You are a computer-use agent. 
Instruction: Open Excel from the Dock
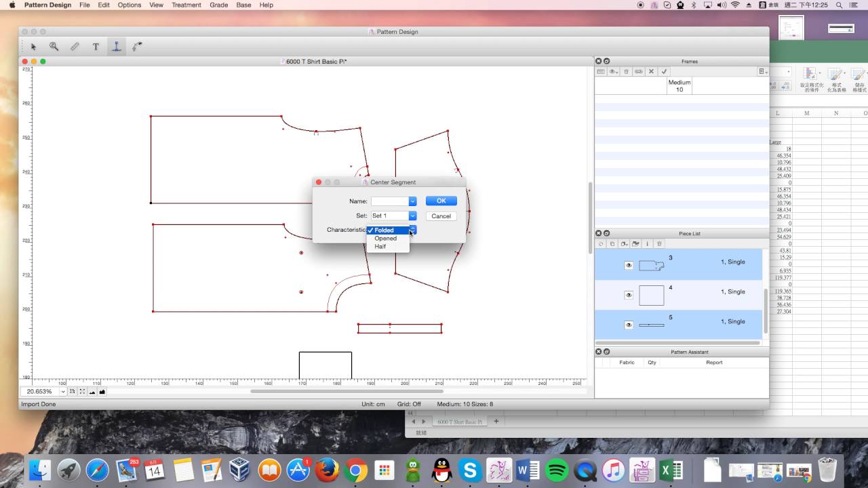[x=670, y=470]
